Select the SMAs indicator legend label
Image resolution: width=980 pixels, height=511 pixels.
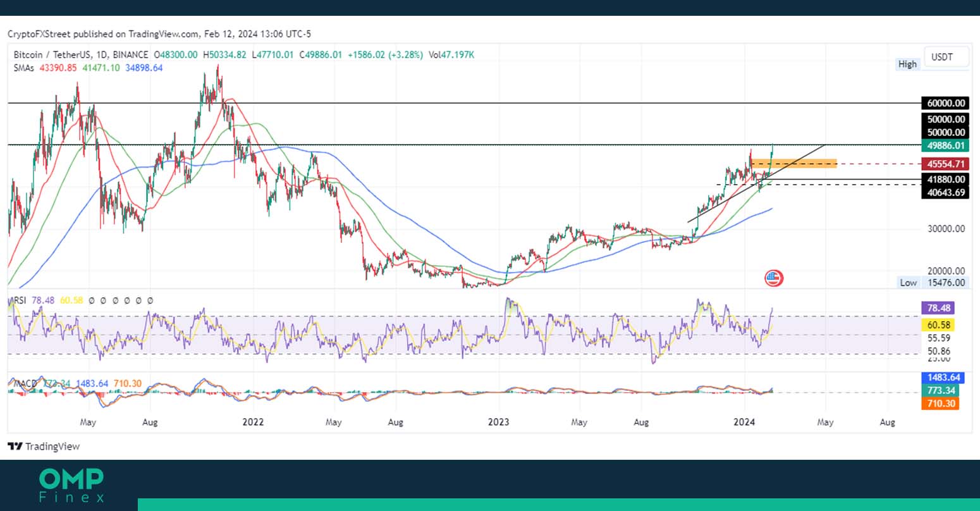(x=25, y=68)
